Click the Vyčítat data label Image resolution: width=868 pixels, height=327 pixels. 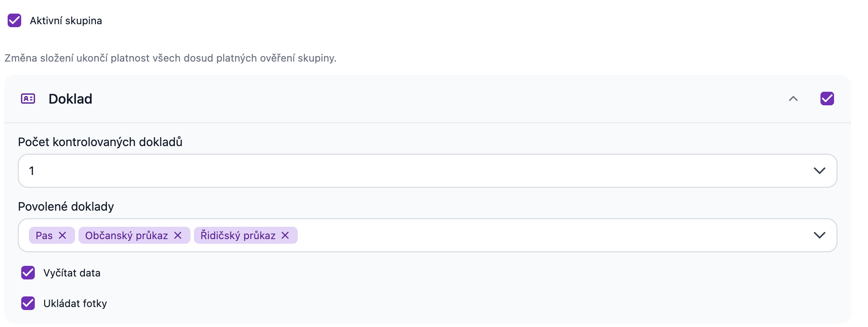[x=72, y=273]
